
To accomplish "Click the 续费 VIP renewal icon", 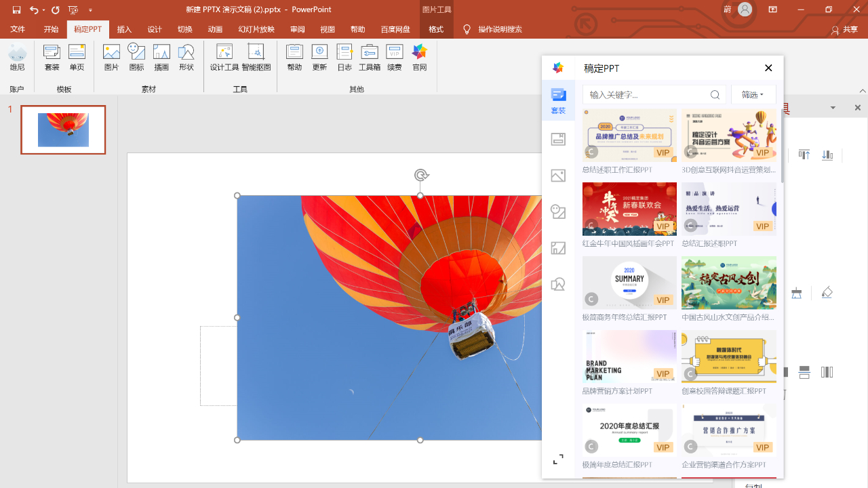I will (x=395, y=57).
